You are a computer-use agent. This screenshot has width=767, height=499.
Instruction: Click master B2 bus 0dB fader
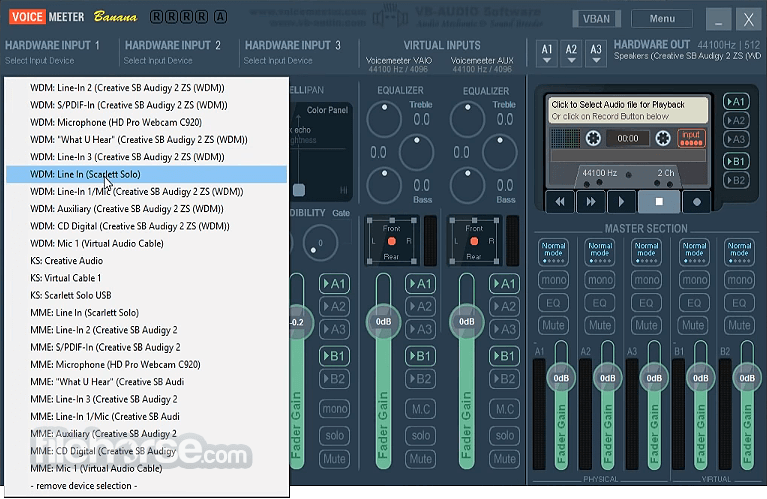coord(747,378)
